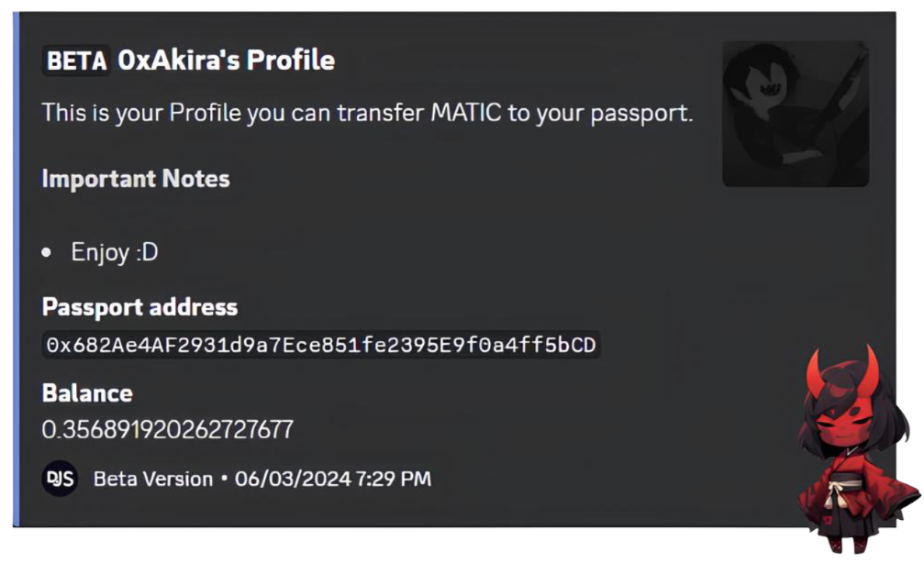Click the bullet point dot before Enjoy
This screenshot has height=563, width=924.
47,253
